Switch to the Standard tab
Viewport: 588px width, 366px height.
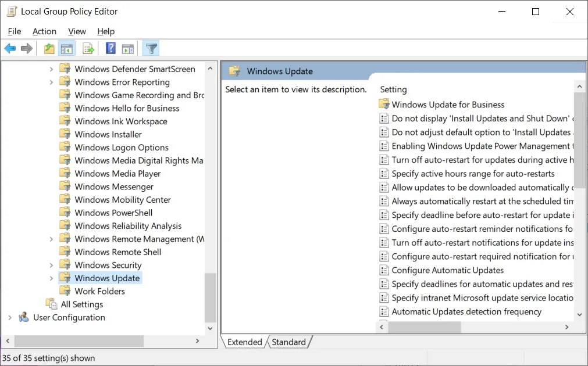289,342
